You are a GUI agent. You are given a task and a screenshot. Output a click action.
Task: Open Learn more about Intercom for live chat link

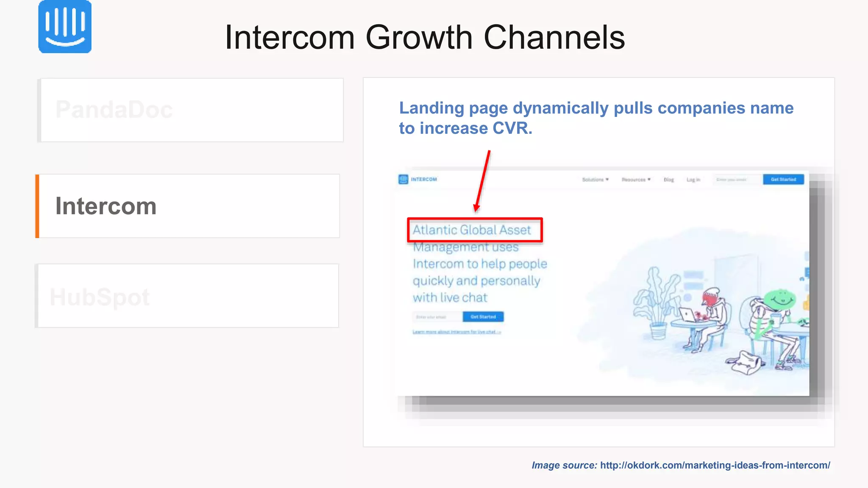pyautogui.click(x=457, y=332)
